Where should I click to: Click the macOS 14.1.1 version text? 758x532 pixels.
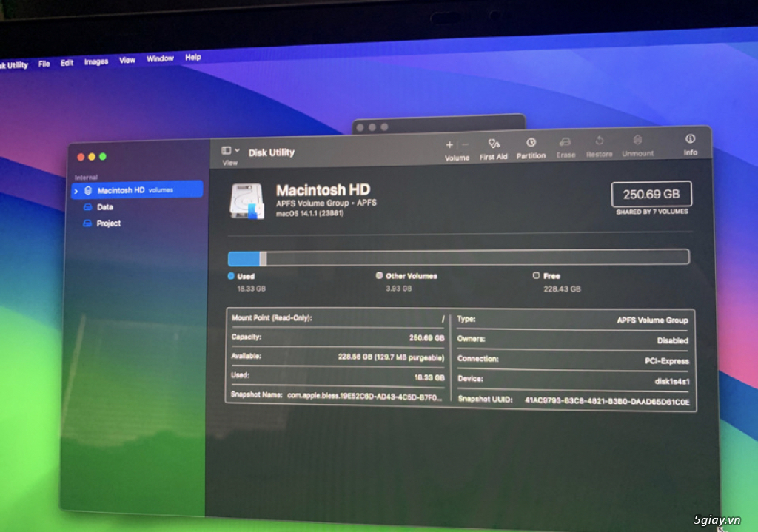[310, 213]
